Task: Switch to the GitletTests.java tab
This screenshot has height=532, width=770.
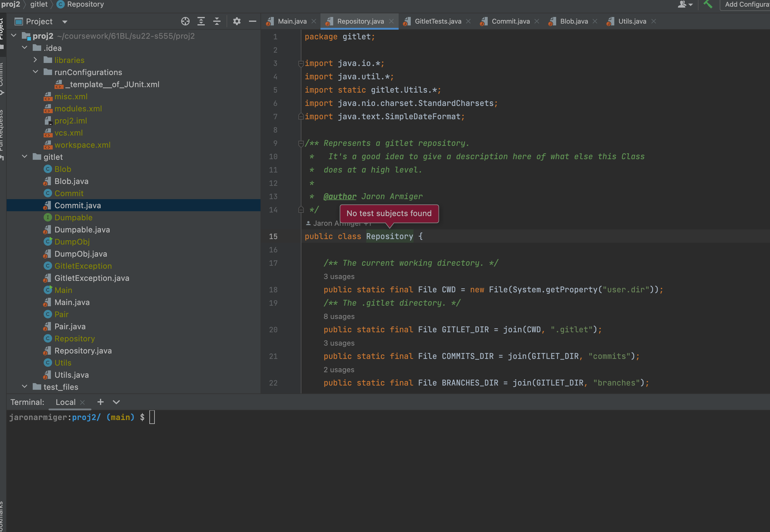Action: point(437,21)
